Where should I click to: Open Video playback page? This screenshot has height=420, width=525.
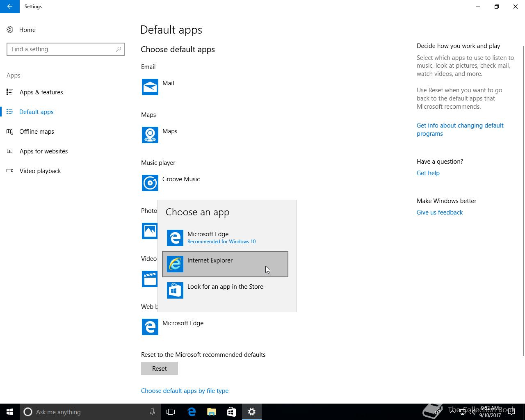[x=66, y=171]
